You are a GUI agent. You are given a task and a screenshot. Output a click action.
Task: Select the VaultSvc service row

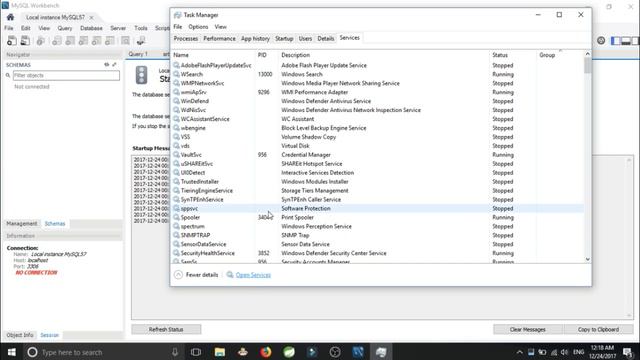tap(378, 155)
